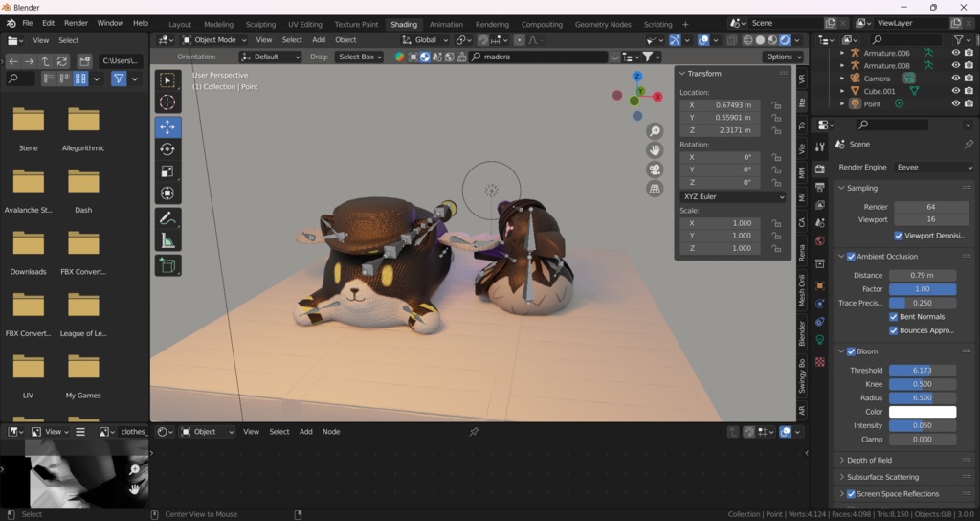Open the Render Engine Eevee dropdown

coord(934,167)
